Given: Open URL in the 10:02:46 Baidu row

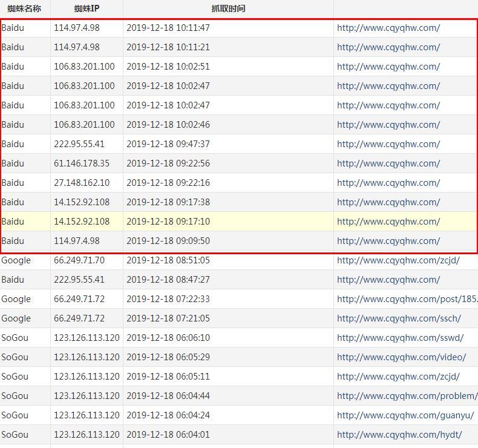Looking at the screenshot, I should tap(388, 125).
